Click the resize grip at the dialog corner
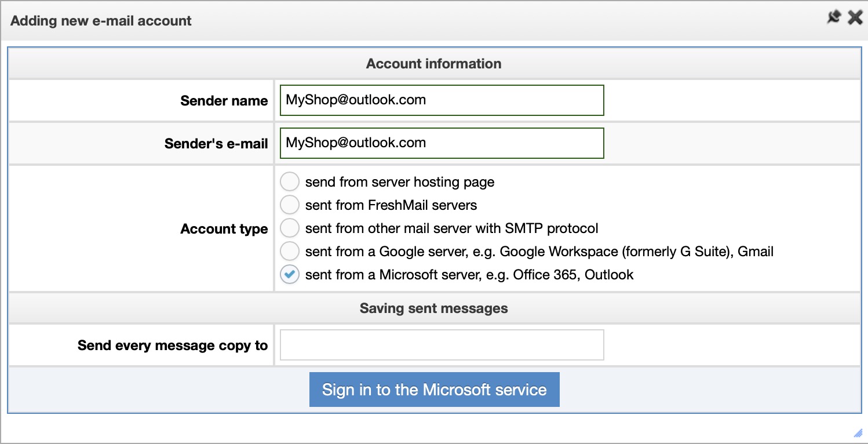The image size is (868, 444). [x=858, y=433]
